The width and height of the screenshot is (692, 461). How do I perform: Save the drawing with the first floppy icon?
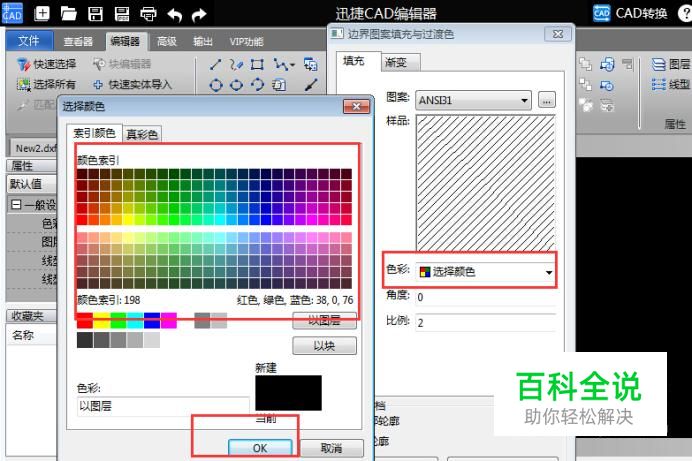click(x=95, y=14)
